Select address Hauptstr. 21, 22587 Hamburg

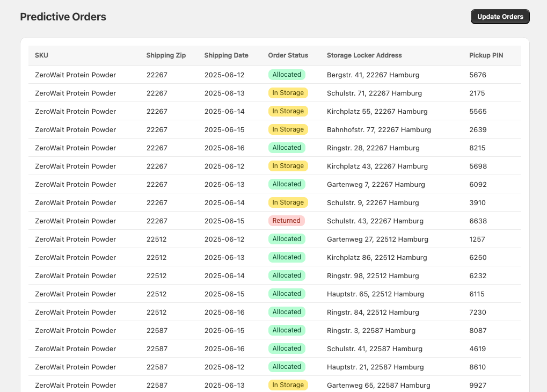375,367
